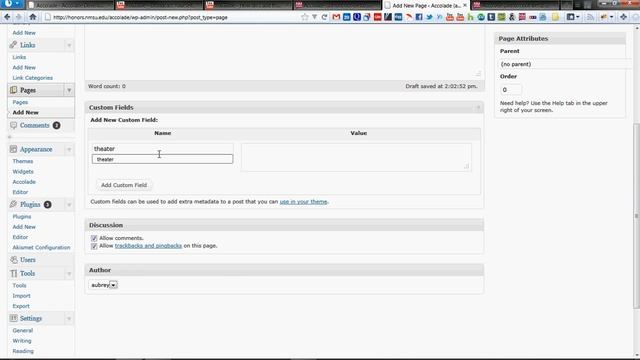Collapse the Plugins menu arrow

(x=69, y=204)
